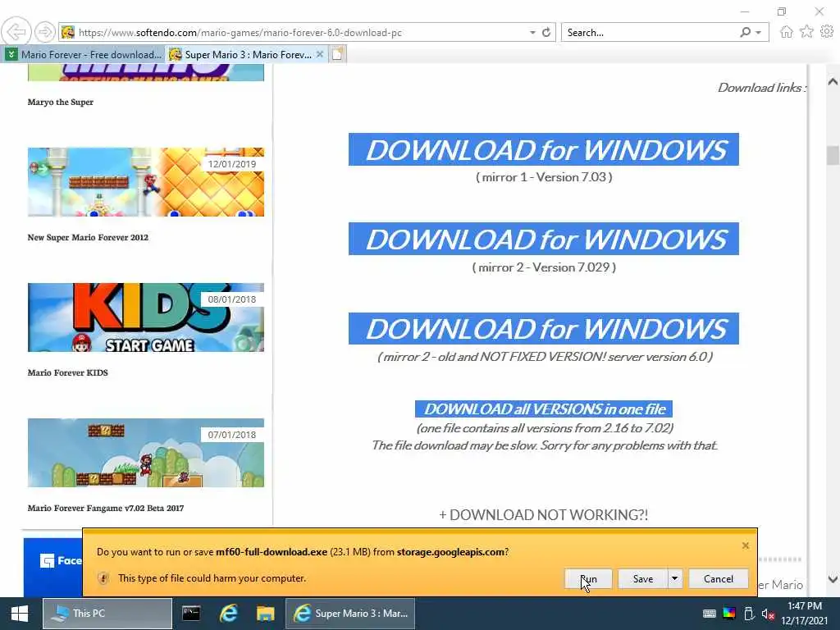Click the 08/01/2018 date label
The height and width of the screenshot is (630, 840).
coord(232,299)
